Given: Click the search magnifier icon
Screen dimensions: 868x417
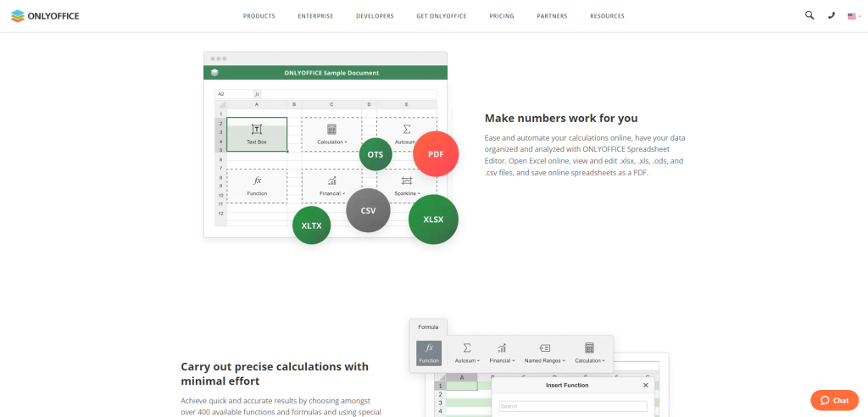Looking at the screenshot, I should coord(810,15).
